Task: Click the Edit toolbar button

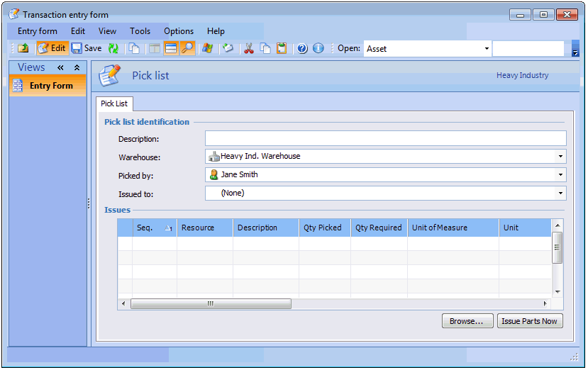Action: 51,48
